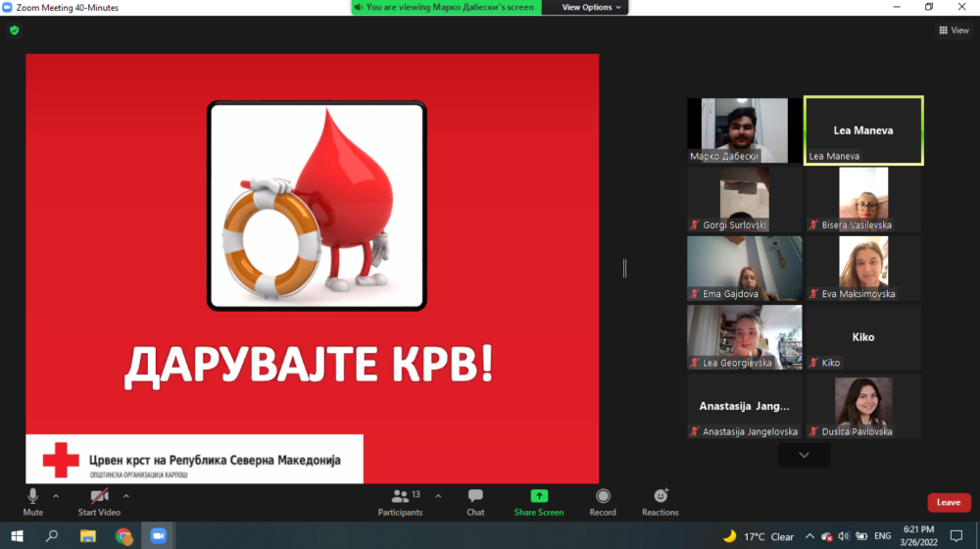Viewport: 980px width, 549px height.
Task: Expand audio options arrow beside Mute
Action: tap(56, 496)
